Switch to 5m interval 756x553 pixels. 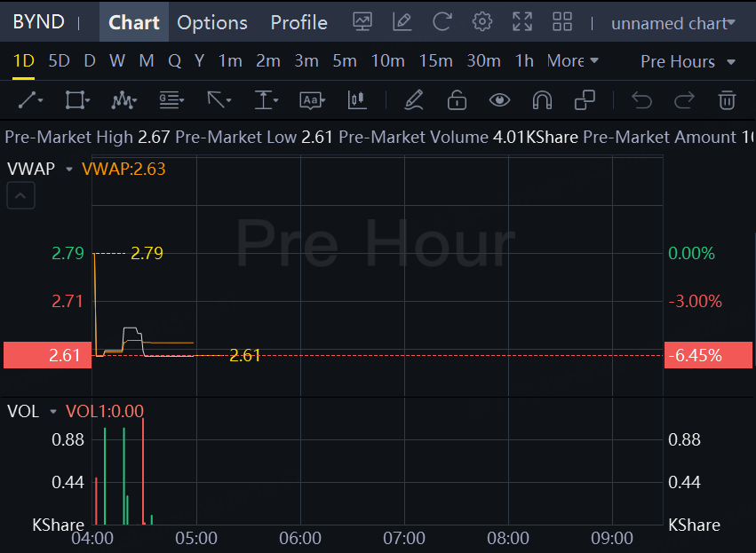345,61
